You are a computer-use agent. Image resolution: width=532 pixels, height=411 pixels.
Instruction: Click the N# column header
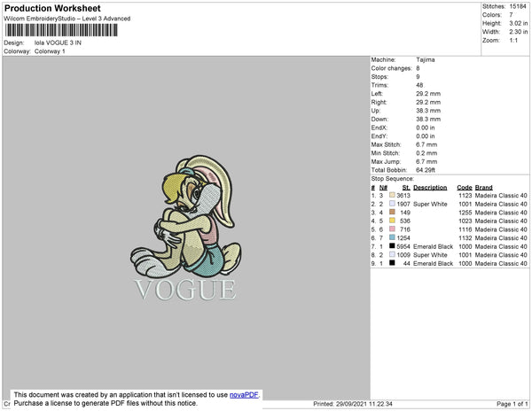(383, 188)
